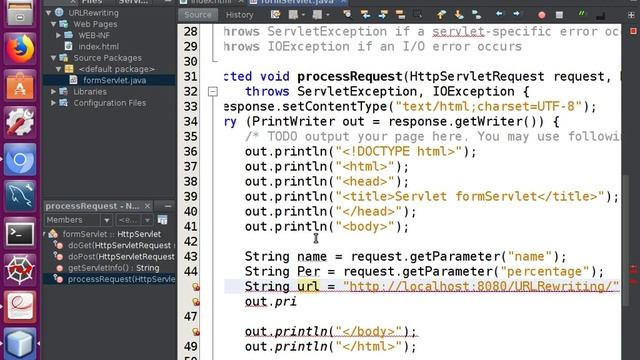
Task: Click the error hint icon beside url line
Action: click(x=196, y=287)
